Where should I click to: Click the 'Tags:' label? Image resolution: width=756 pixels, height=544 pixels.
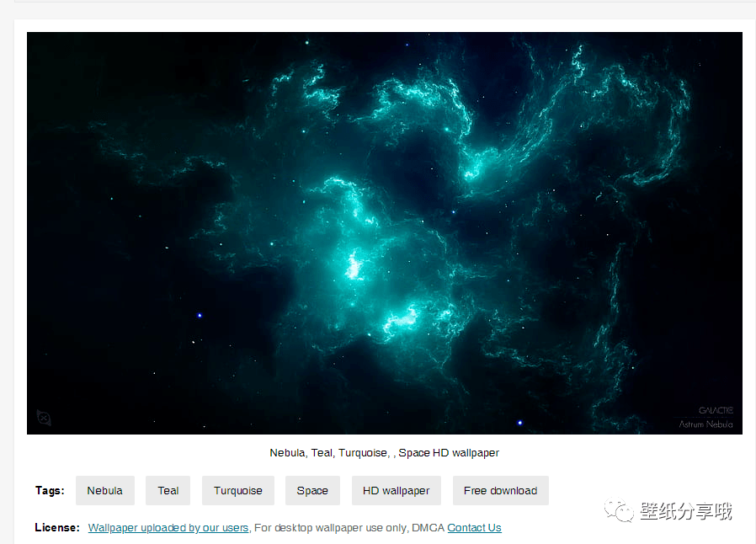pos(50,491)
